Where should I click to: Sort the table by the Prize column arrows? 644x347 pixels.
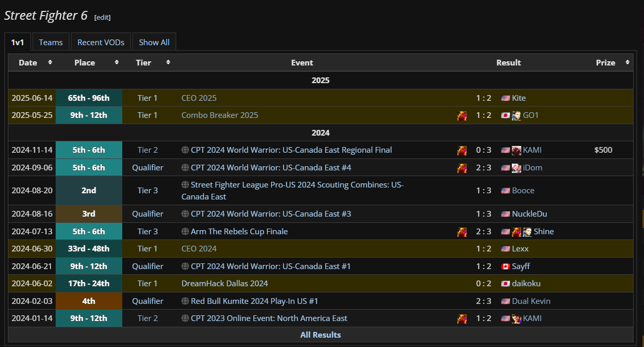click(x=627, y=62)
